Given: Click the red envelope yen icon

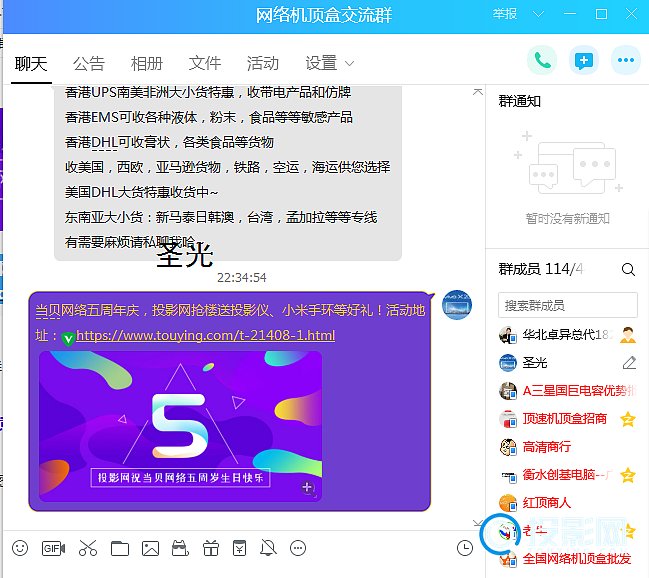Looking at the screenshot, I should click(239, 548).
